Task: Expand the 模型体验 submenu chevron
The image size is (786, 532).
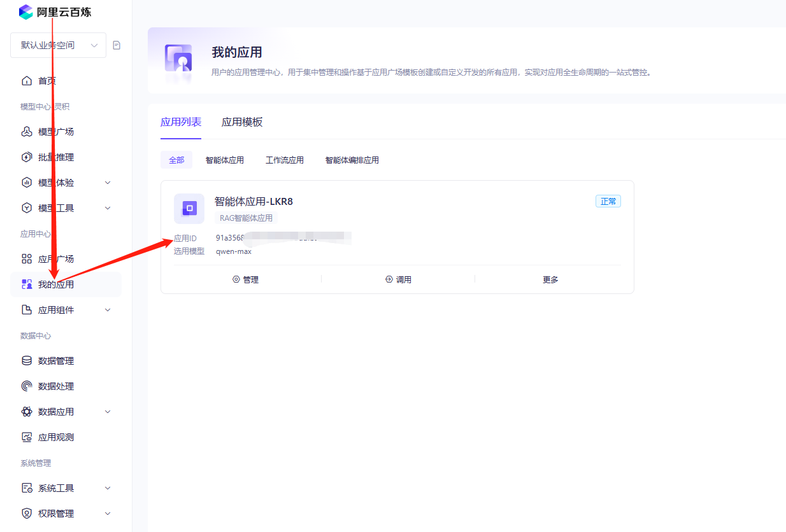Action: [108, 183]
